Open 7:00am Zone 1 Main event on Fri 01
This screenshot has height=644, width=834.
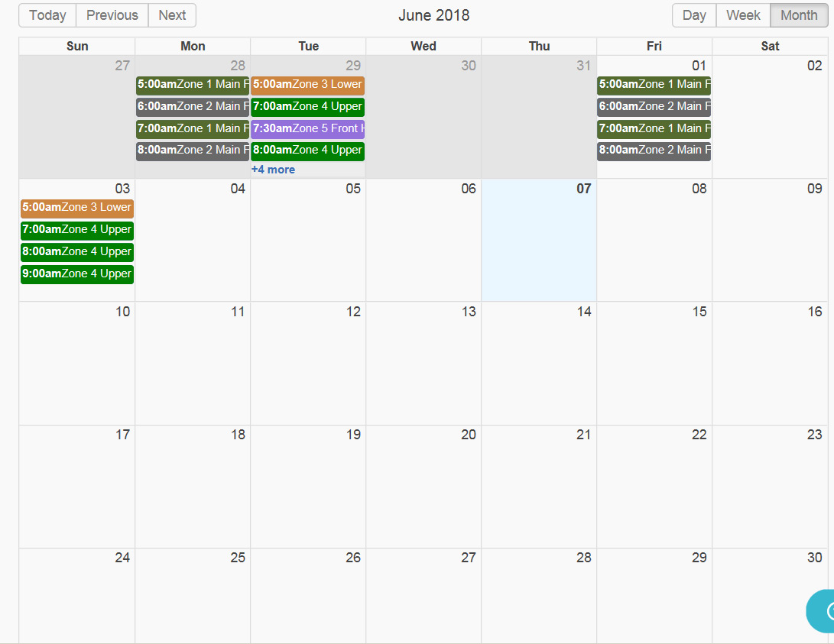pyautogui.click(x=654, y=129)
